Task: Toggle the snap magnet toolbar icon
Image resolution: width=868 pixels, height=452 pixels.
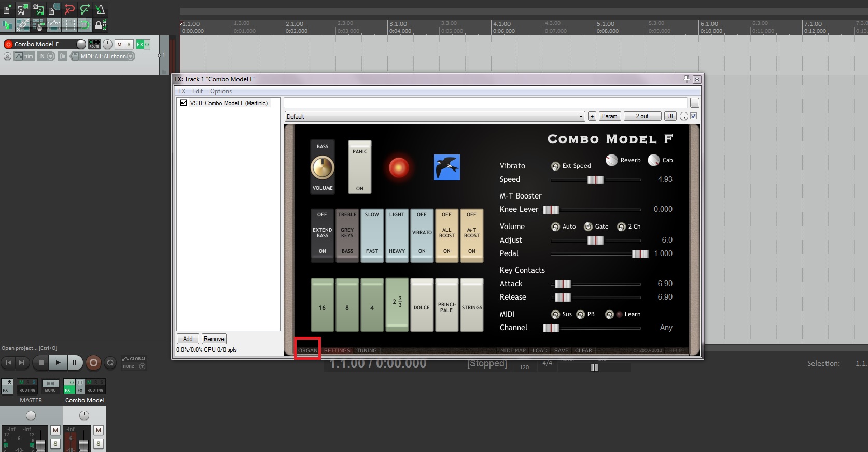Action: point(85,24)
